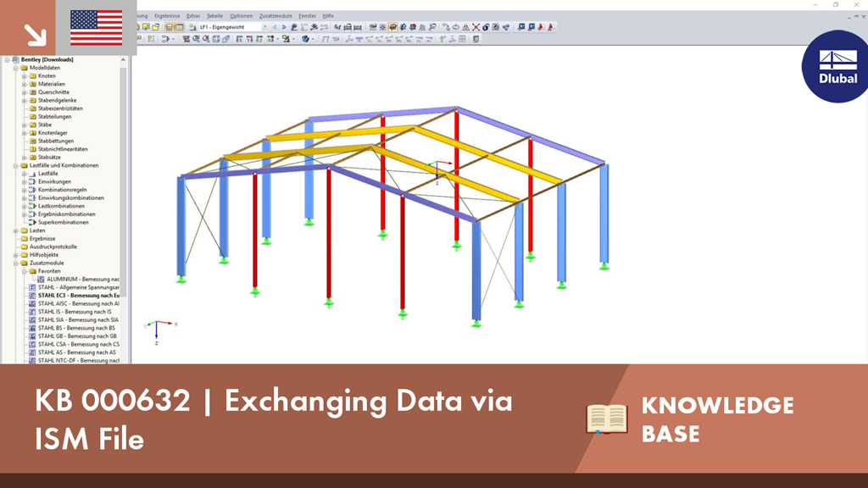
Task: Open the Extras menu
Action: tap(193, 16)
